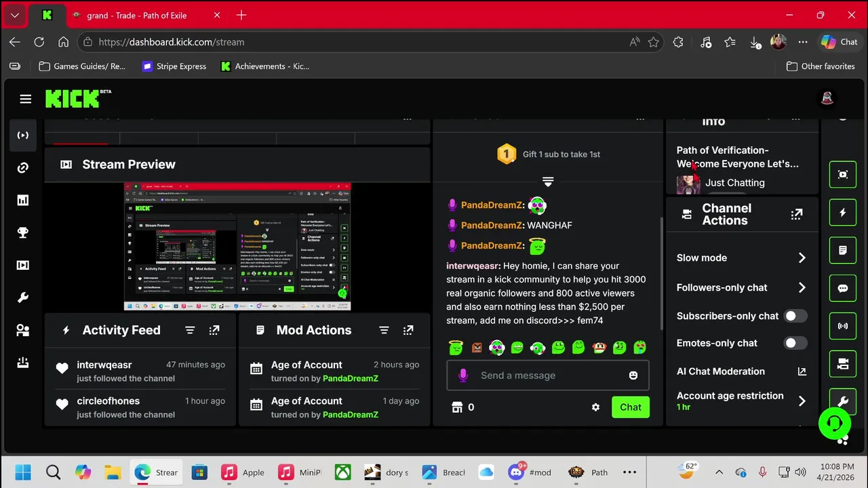Open Games Guides bookmark folder
The width and height of the screenshot is (868, 488).
click(x=82, y=66)
